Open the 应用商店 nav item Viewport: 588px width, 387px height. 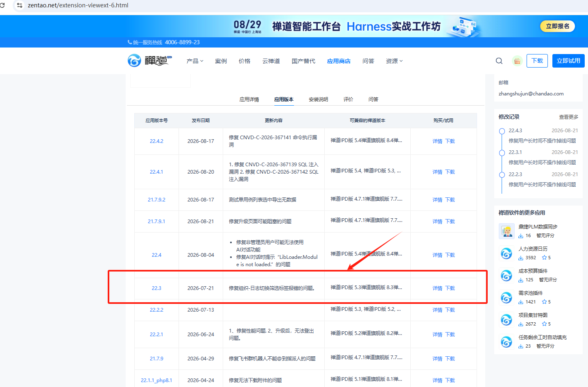(339, 61)
